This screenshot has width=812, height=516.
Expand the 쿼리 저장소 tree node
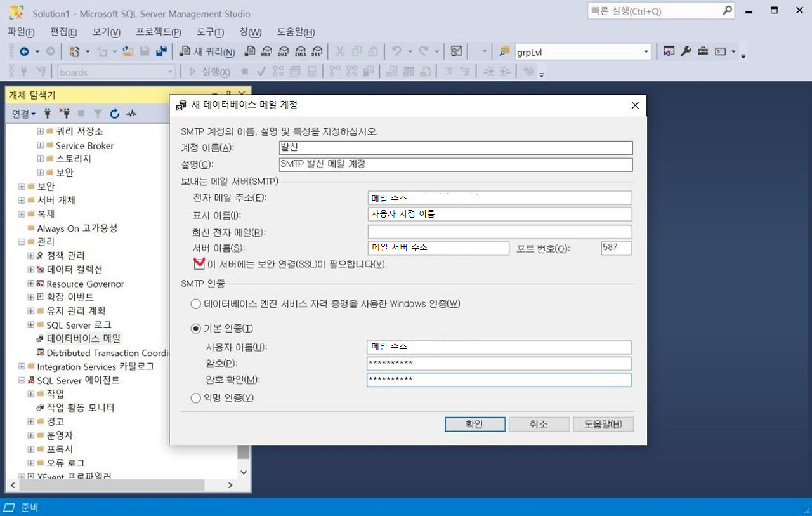click(x=41, y=131)
